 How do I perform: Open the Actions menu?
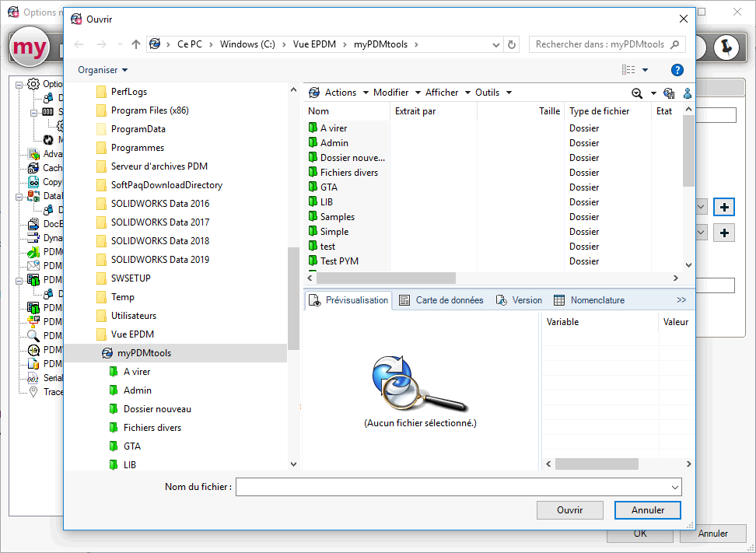coord(340,93)
